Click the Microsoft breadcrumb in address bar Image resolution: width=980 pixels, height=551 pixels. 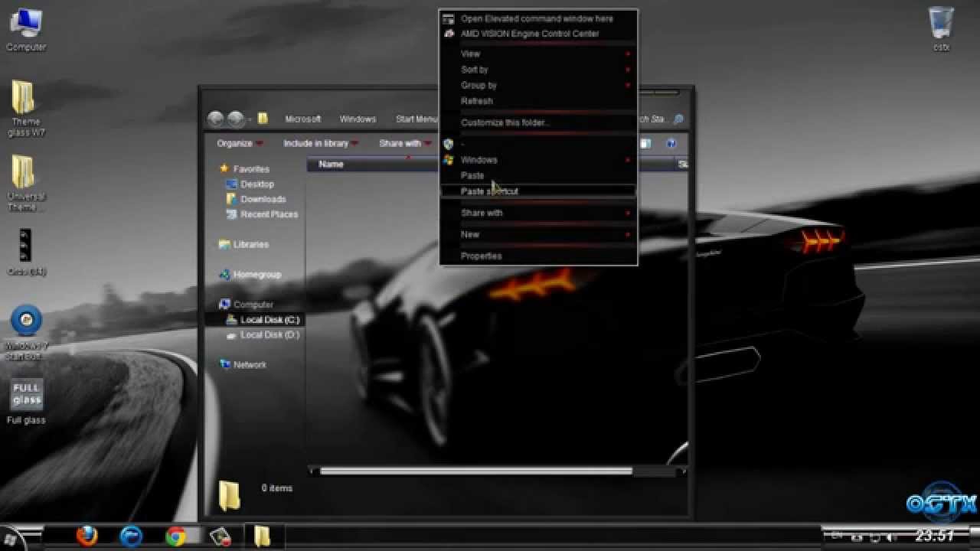(x=303, y=119)
